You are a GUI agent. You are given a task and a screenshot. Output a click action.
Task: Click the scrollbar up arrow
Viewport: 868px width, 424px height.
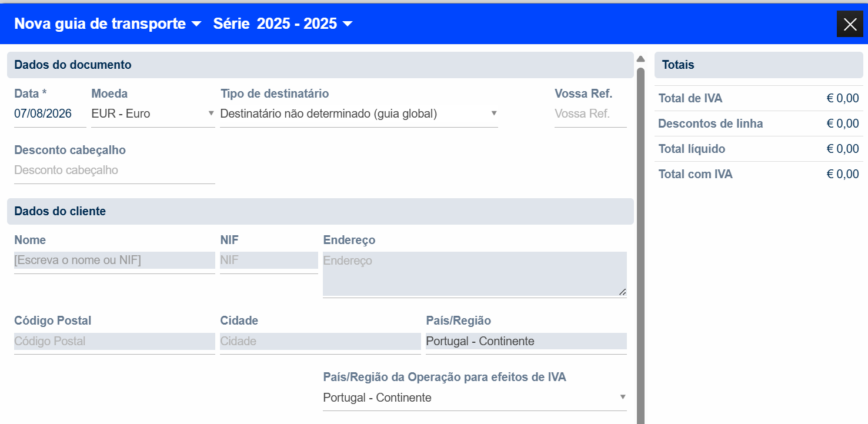click(640, 59)
